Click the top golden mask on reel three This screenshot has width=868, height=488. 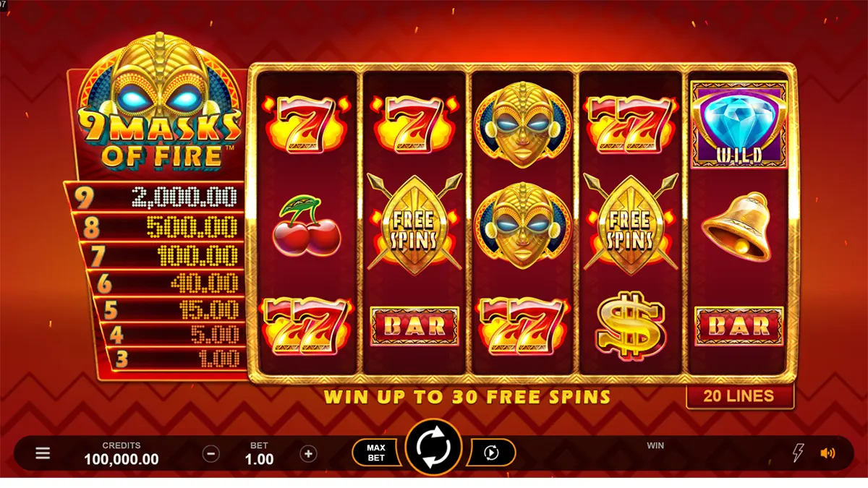(523, 124)
